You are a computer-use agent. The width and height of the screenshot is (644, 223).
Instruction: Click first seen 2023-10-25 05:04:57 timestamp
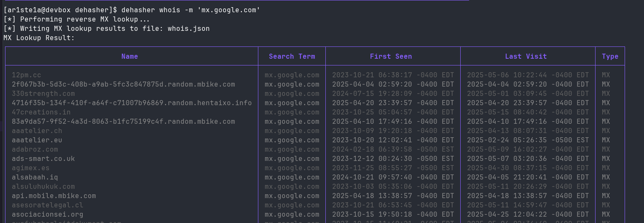393,112
